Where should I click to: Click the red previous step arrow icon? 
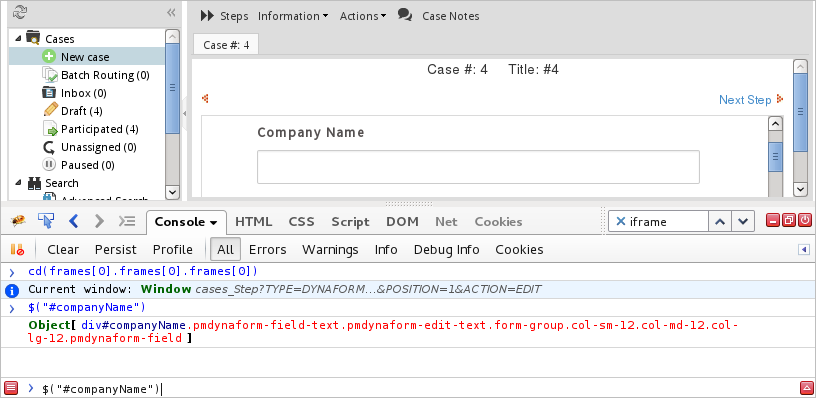(x=205, y=98)
